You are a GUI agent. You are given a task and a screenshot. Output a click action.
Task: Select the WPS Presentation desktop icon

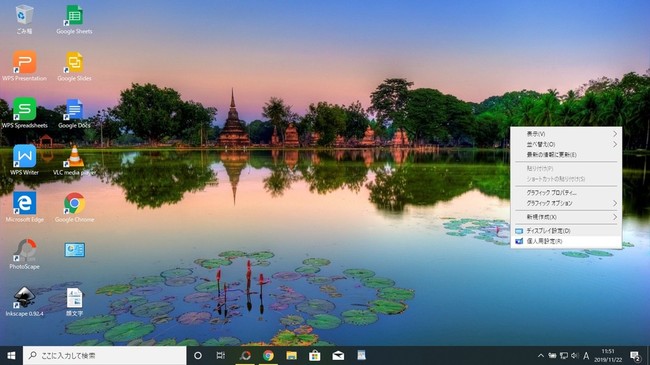point(24,66)
